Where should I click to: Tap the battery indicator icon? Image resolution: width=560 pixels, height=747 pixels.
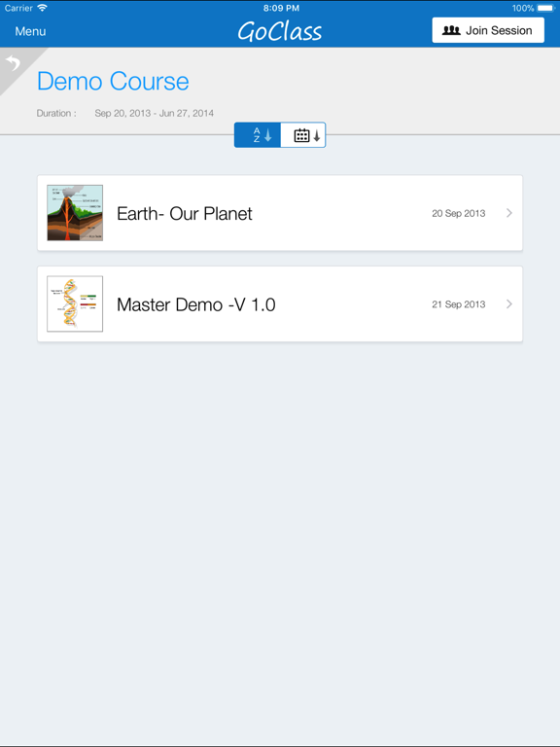click(x=545, y=8)
